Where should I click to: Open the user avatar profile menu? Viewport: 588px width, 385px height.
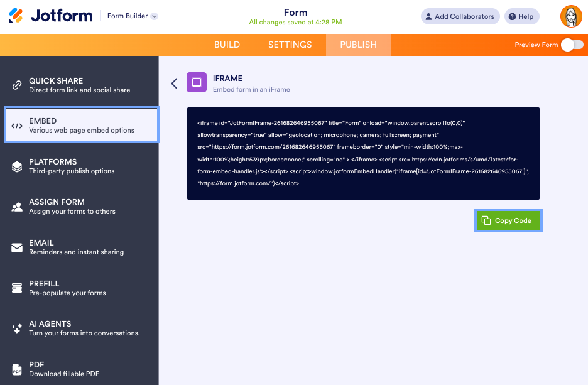click(571, 16)
